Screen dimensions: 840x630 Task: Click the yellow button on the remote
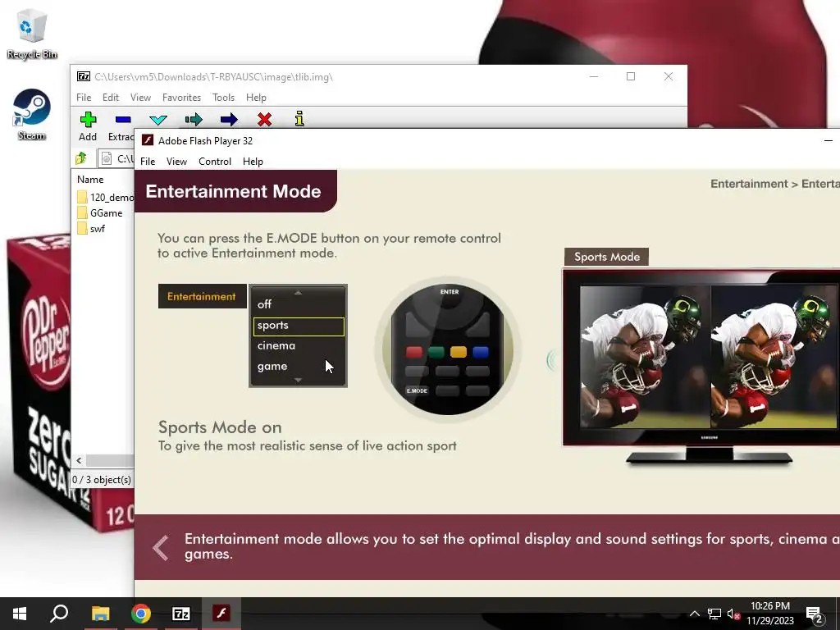point(459,352)
